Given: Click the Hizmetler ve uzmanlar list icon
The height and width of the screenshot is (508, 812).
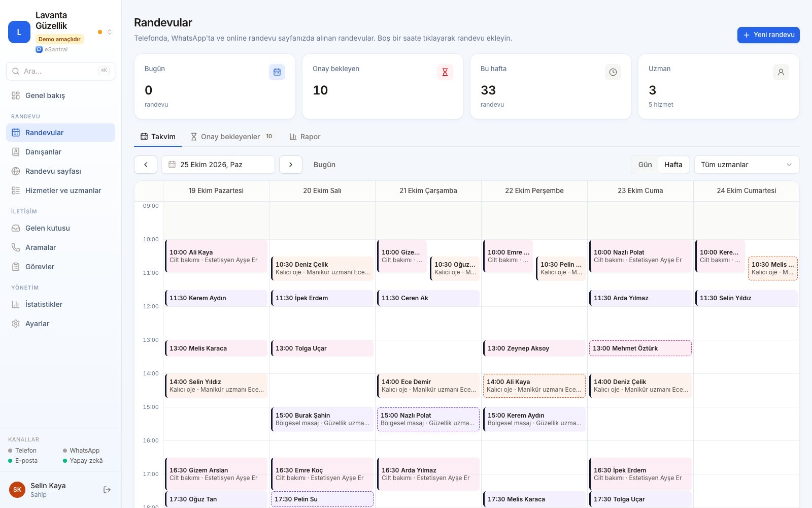Looking at the screenshot, I should 16,190.
